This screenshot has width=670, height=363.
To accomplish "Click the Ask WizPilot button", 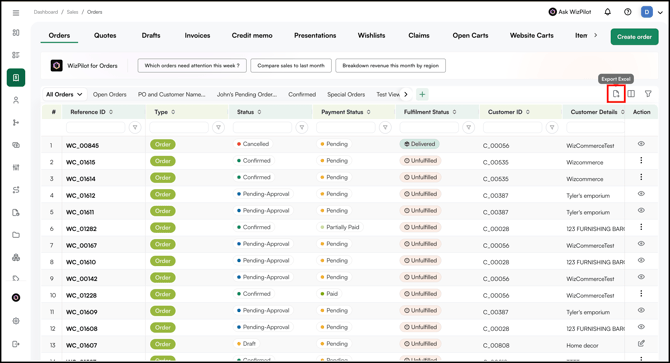I will point(570,12).
